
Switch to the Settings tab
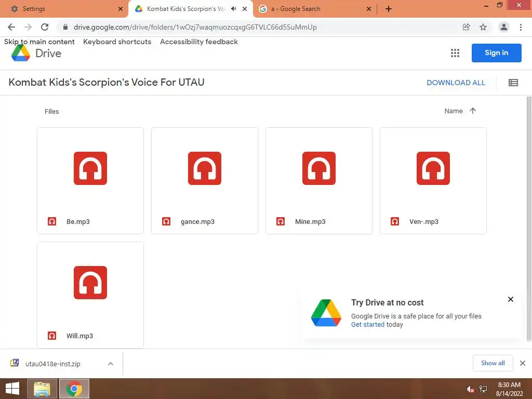tap(64, 9)
